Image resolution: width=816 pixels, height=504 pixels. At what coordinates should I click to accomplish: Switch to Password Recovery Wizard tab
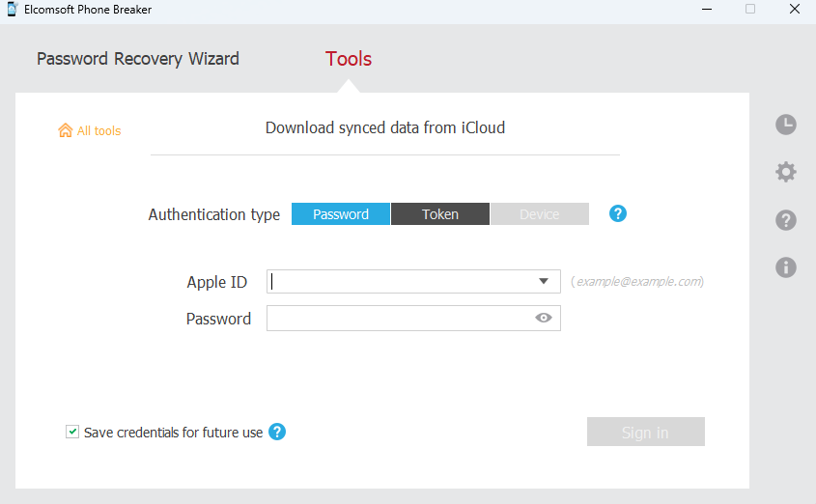[138, 59]
